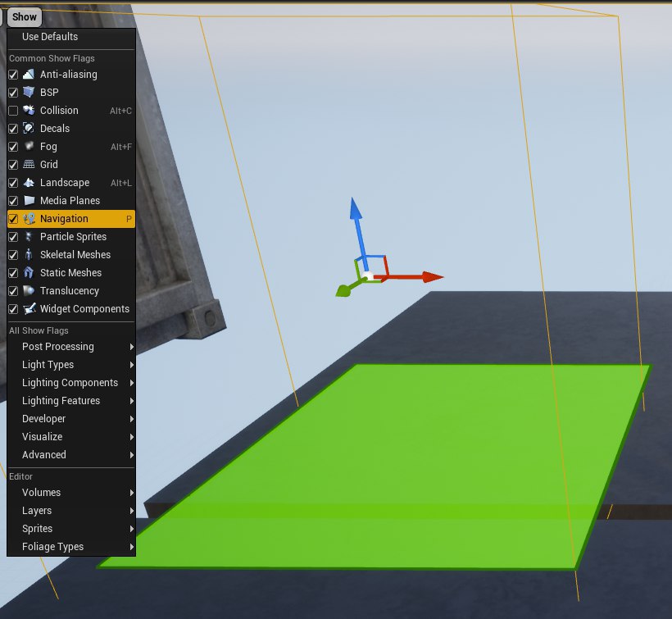Uncheck the Media Planes checkbox
This screenshot has width=672, height=619.
[13, 201]
